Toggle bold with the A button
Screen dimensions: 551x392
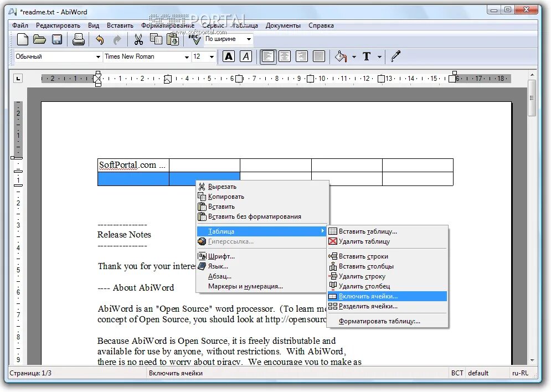[228, 56]
